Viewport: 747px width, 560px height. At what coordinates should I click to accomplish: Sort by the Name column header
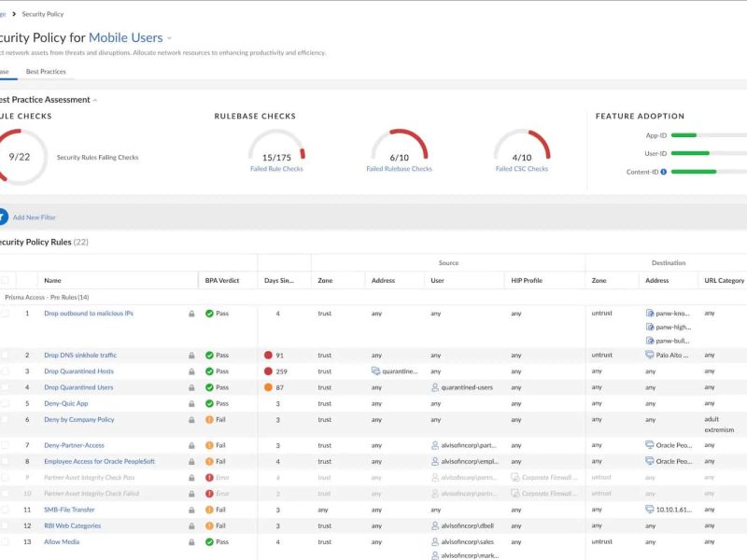coord(52,281)
